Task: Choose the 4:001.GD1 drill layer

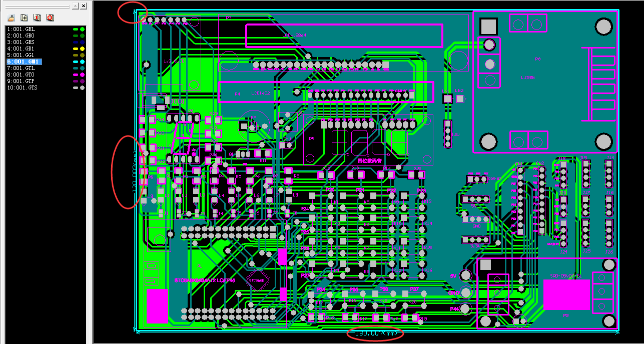Action: click(21, 49)
